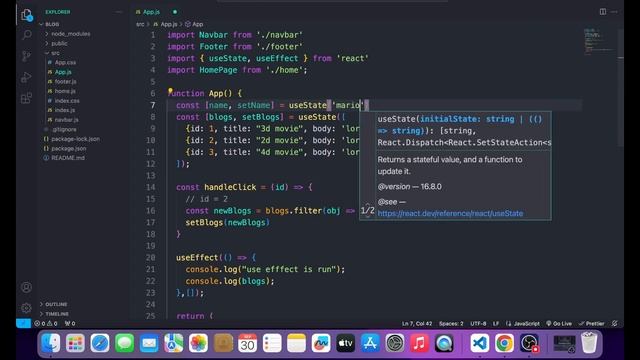The image size is (640, 360).
Task: Click the lightbulb quick-fix icon on line 6
Action: (x=171, y=91)
